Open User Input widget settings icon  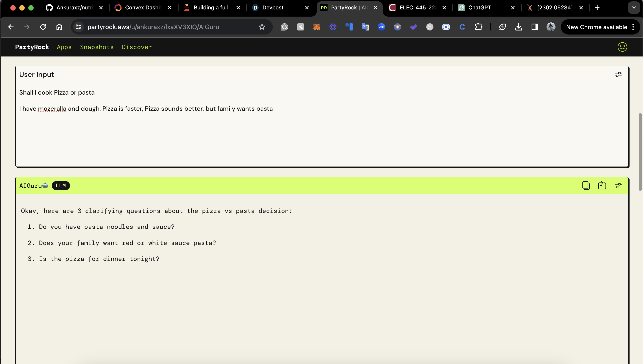click(x=618, y=74)
